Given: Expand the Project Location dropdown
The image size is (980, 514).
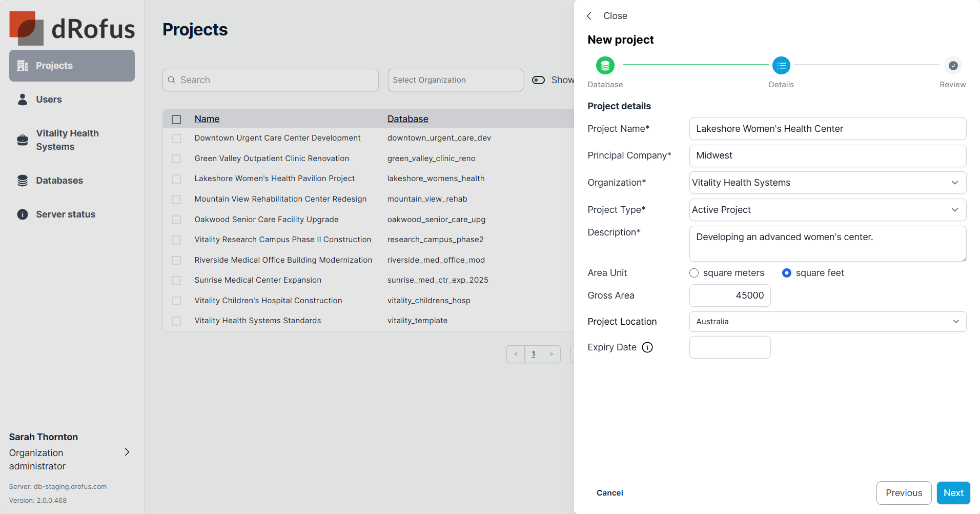Looking at the screenshot, I should pos(827,322).
